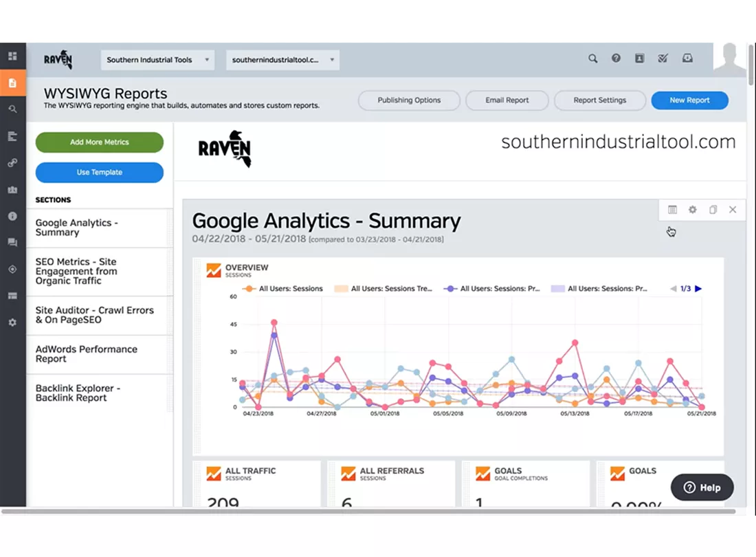Viewport: 756px width, 557px height.
Task: Click the Raven logo in top bar
Action: coord(58,60)
